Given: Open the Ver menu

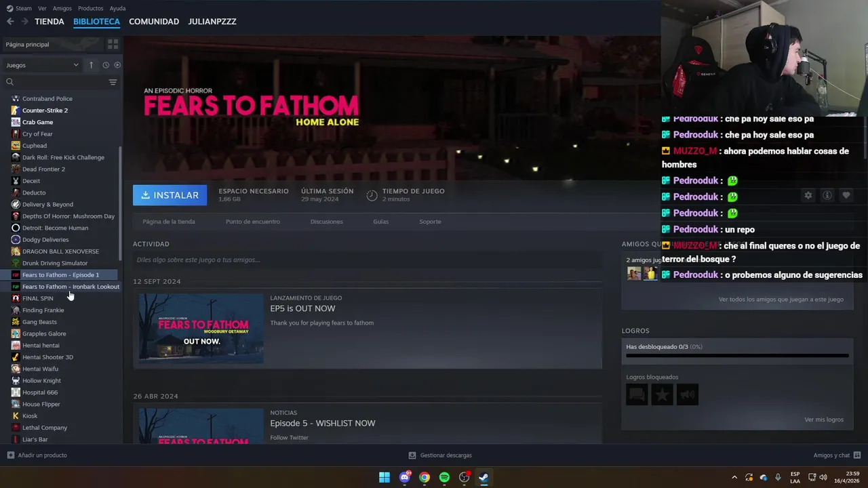Looking at the screenshot, I should (x=42, y=8).
